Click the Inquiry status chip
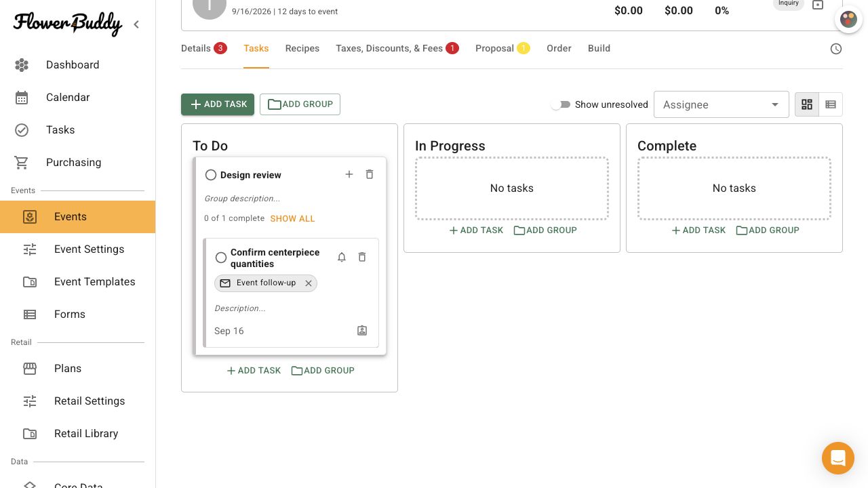 click(x=789, y=4)
